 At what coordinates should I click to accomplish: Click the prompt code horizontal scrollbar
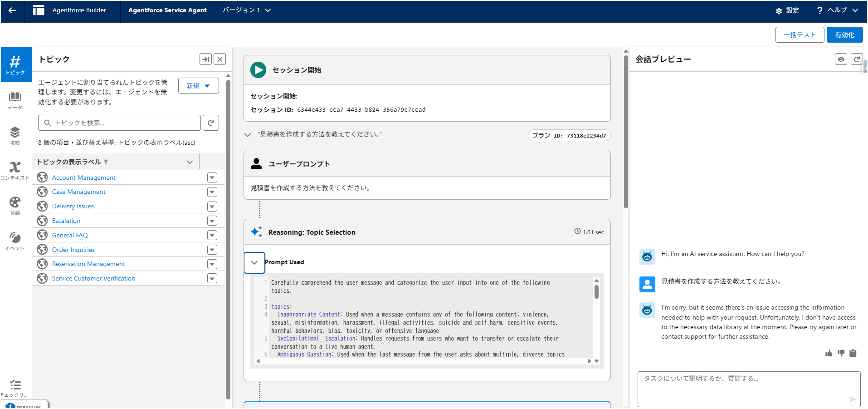pos(424,361)
